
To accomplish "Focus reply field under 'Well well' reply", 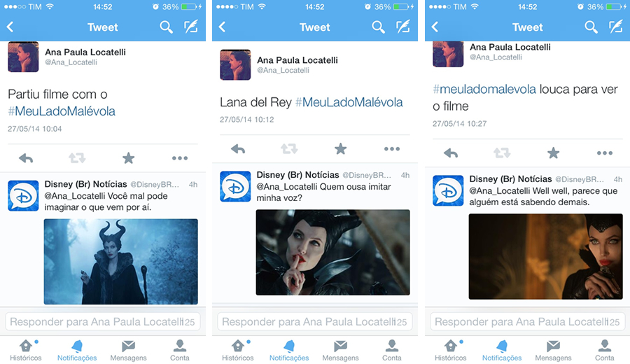I will click(528, 321).
